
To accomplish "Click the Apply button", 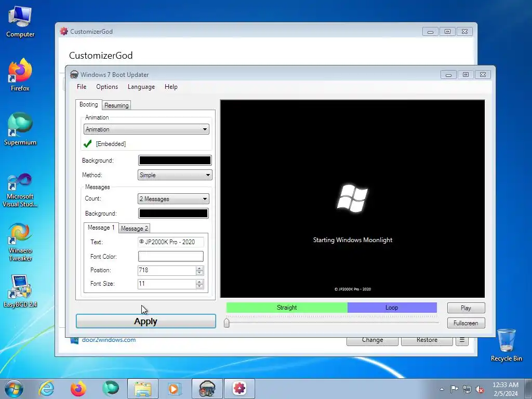I will coord(146,321).
